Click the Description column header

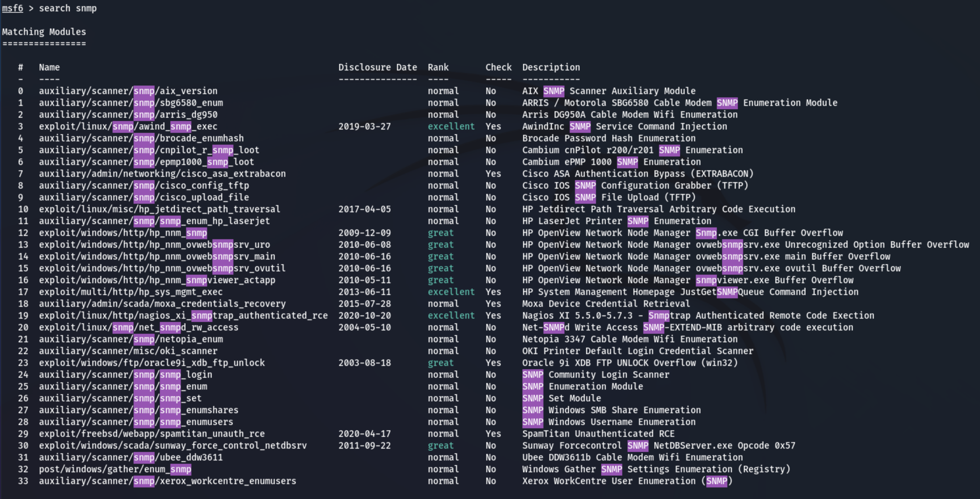coord(550,67)
